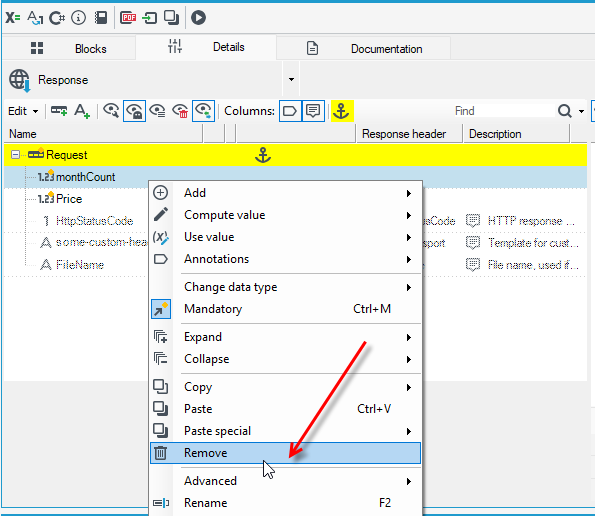Click the C# code icon

pos(57,18)
